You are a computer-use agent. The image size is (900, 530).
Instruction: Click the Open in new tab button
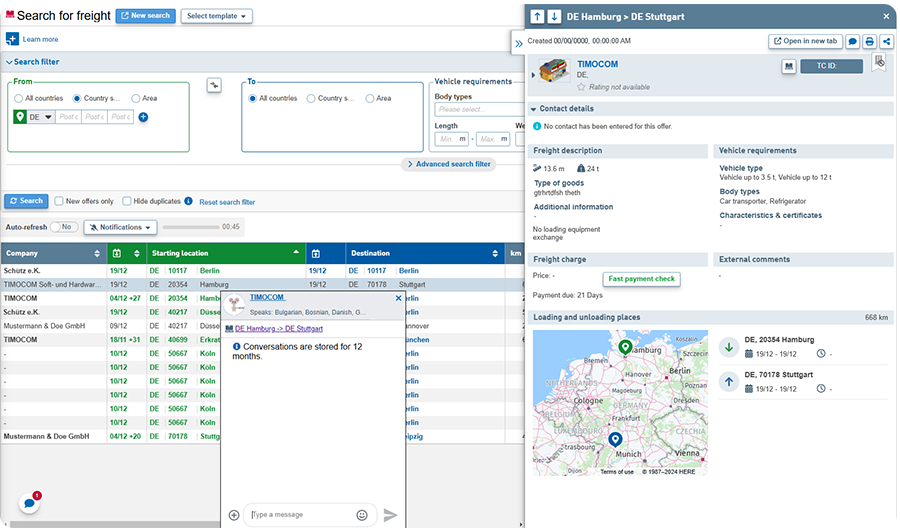805,41
